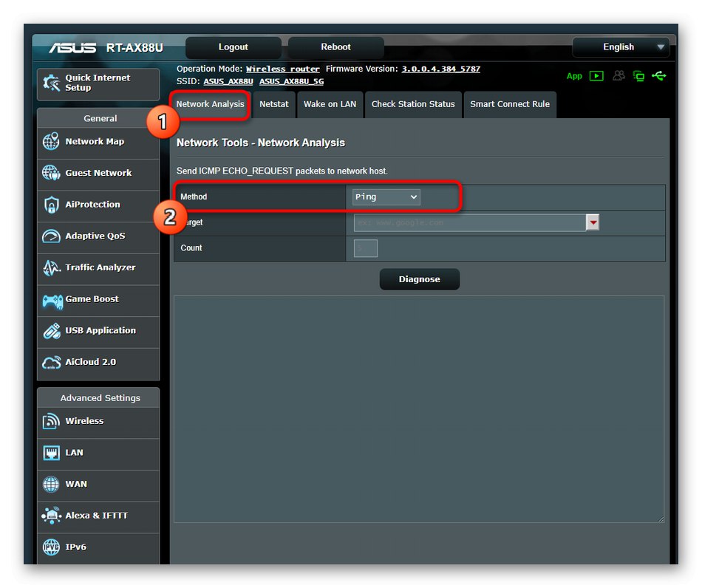Open the Game Boost menu label
702x588 pixels.
[92, 299]
